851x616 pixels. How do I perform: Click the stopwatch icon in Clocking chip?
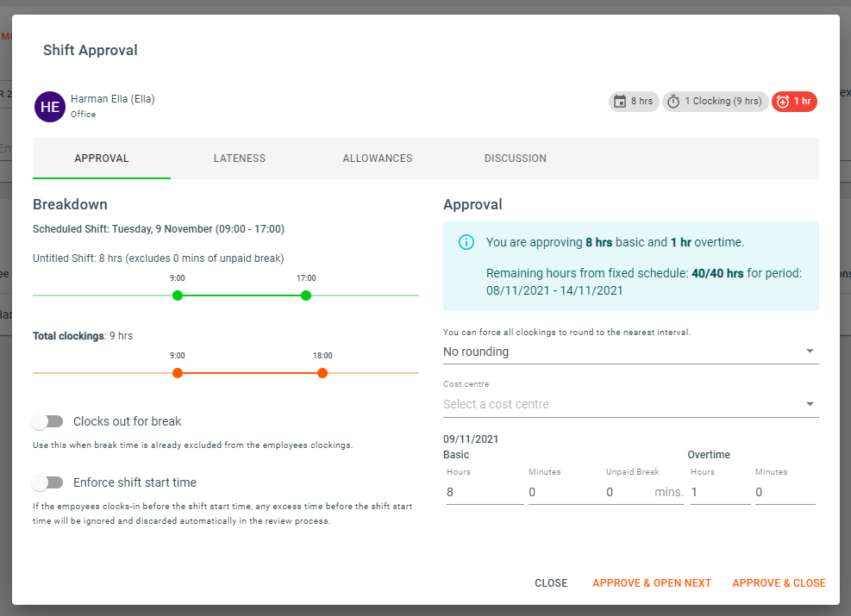(673, 102)
